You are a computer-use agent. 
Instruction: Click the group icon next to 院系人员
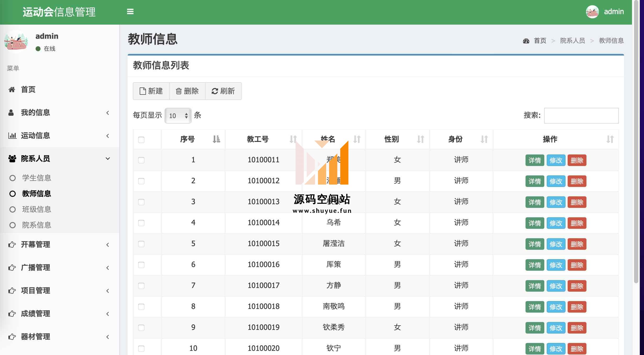click(12, 159)
